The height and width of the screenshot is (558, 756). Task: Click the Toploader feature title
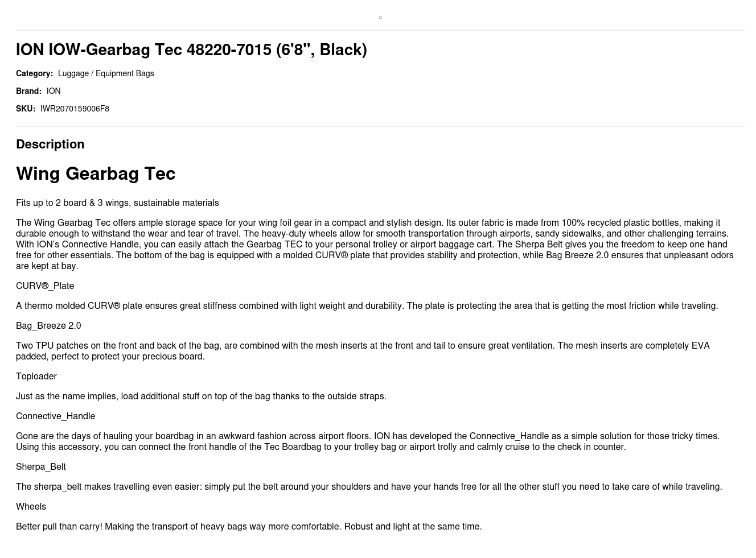pyautogui.click(x=36, y=376)
